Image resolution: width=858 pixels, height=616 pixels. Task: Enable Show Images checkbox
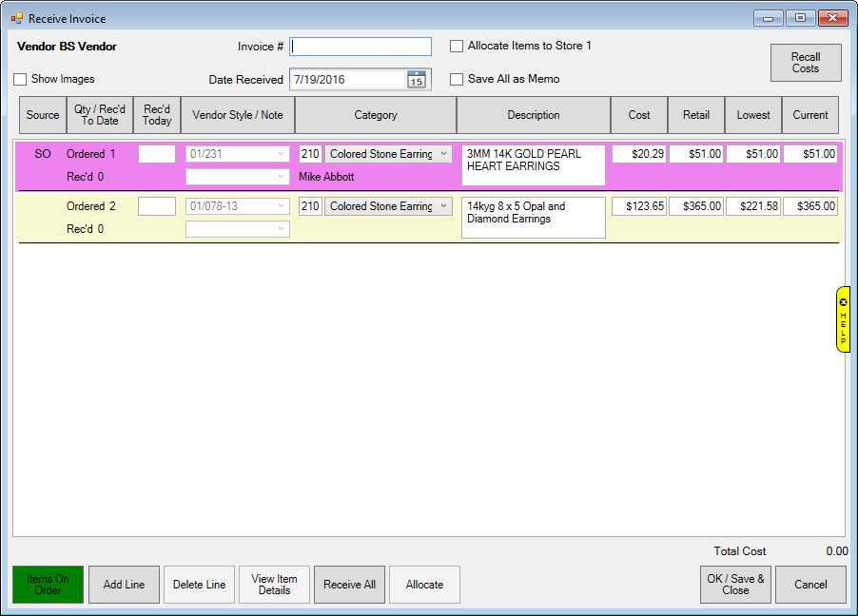pyautogui.click(x=20, y=80)
